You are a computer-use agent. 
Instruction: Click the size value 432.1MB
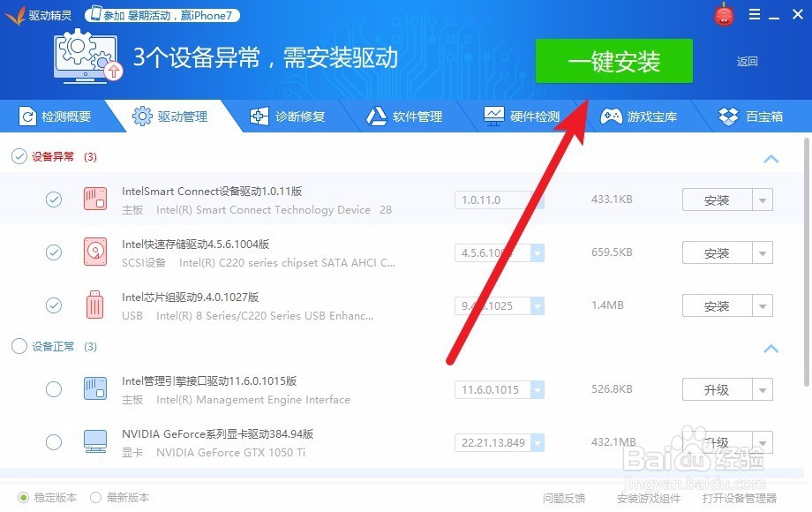613,441
